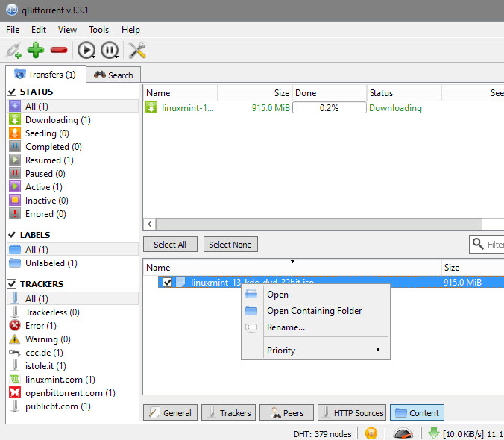Open the File menu
The image size is (504, 440).
tap(13, 30)
